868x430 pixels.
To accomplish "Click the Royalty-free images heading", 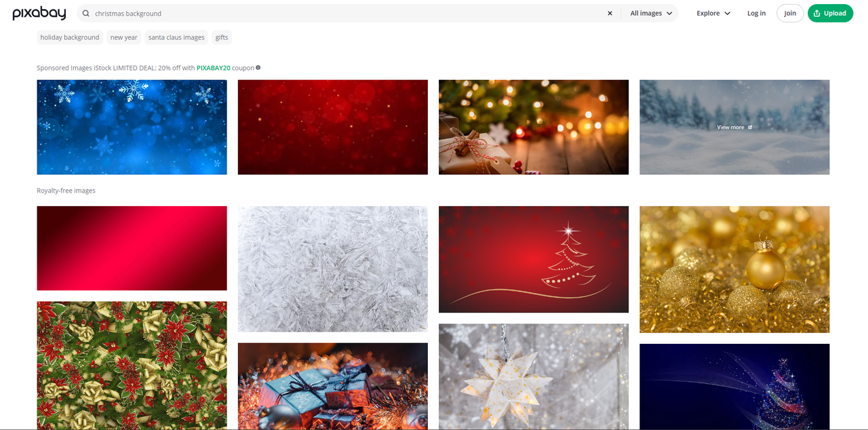I will pos(66,191).
